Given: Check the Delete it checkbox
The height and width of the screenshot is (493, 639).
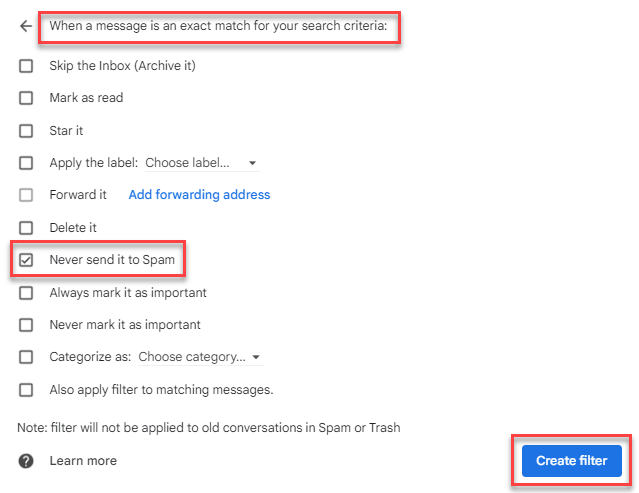Looking at the screenshot, I should [x=26, y=228].
